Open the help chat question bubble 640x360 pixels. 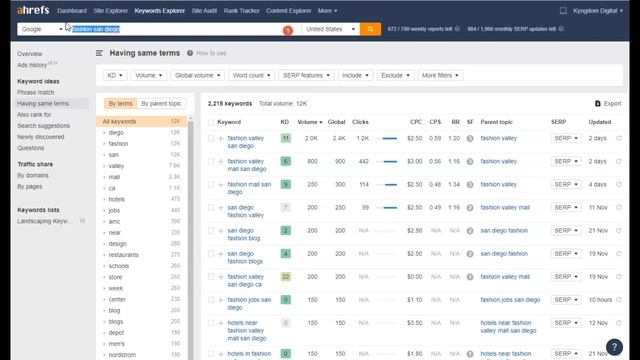point(614,347)
